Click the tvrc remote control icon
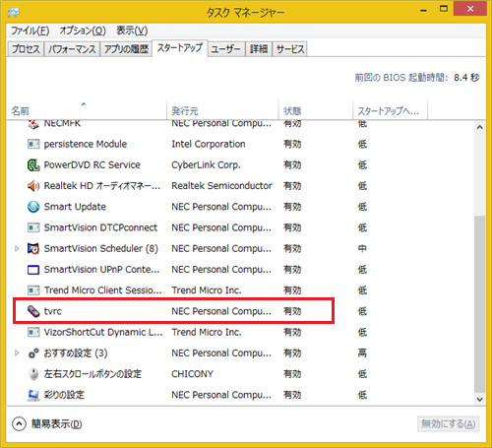492x448 pixels. pos(33,311)
